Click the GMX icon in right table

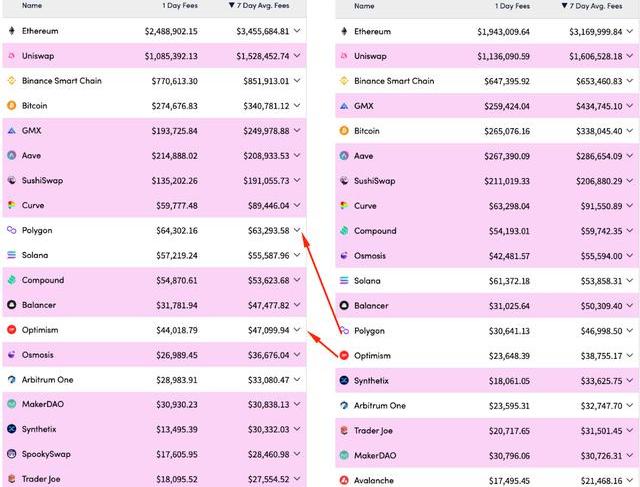point(344,106)
